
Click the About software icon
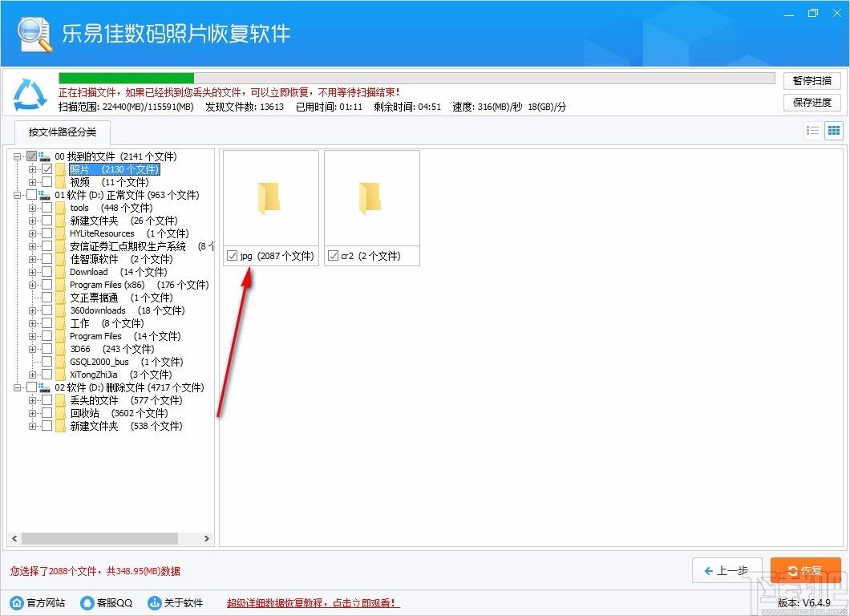155,602
